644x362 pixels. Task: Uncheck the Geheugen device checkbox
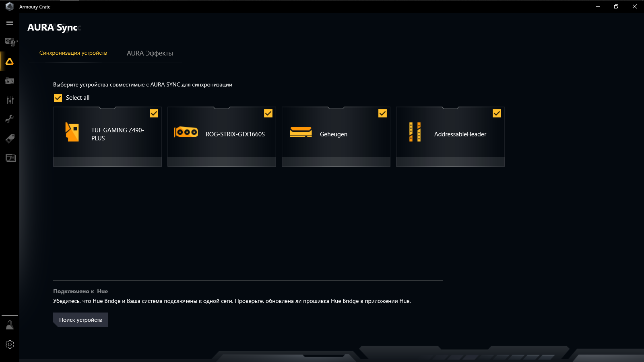pos(382,113)
